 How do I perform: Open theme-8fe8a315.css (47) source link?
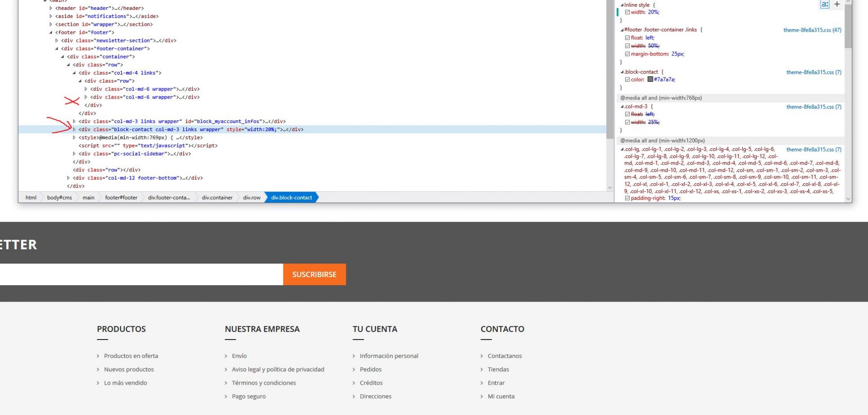point(812,30)
